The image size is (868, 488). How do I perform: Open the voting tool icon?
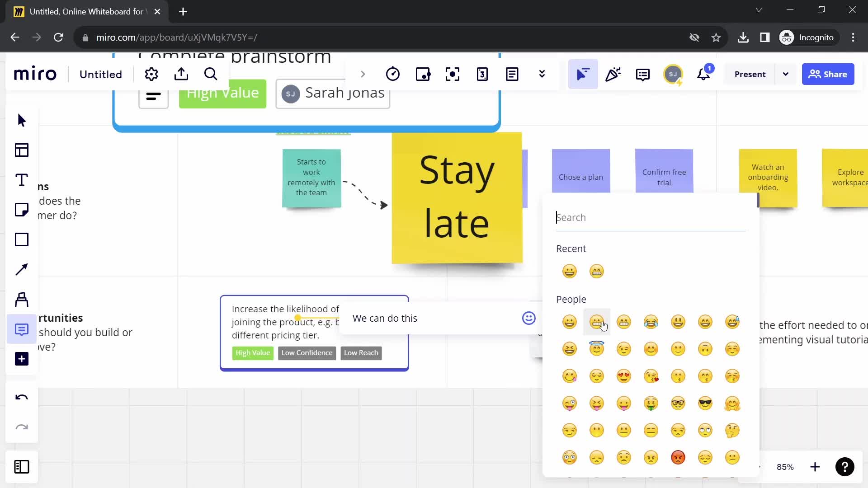tap(423, 74)
